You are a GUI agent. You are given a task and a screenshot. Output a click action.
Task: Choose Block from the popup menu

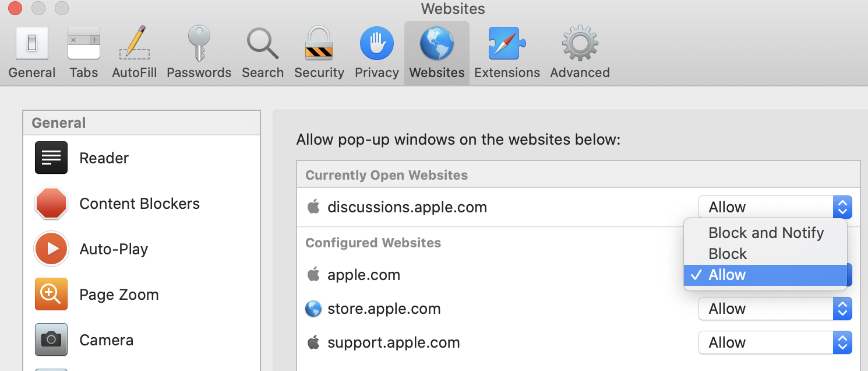pyautogui.click(x=765, y=254)
